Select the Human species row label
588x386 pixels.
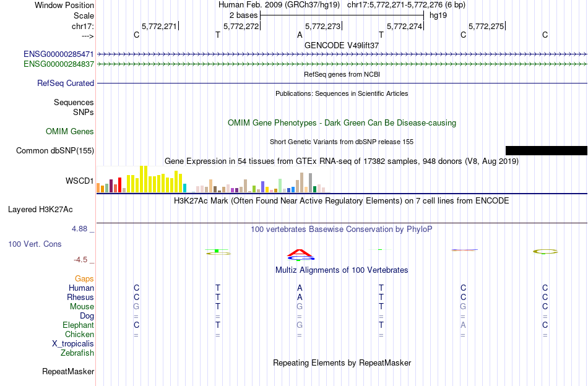tap(81, 288)
